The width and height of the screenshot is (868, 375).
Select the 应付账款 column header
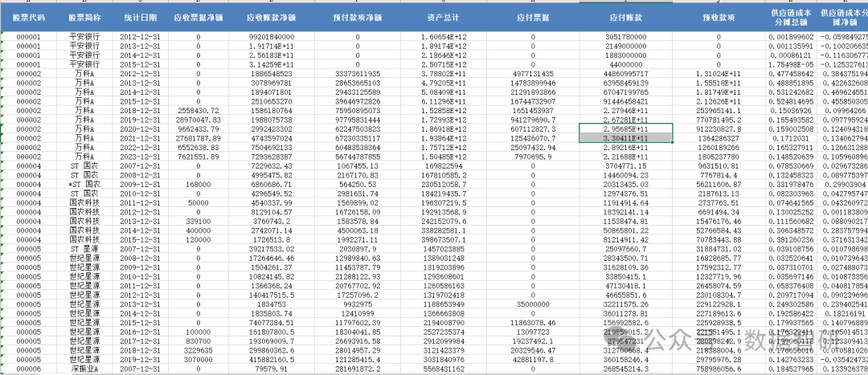[626, 18]
